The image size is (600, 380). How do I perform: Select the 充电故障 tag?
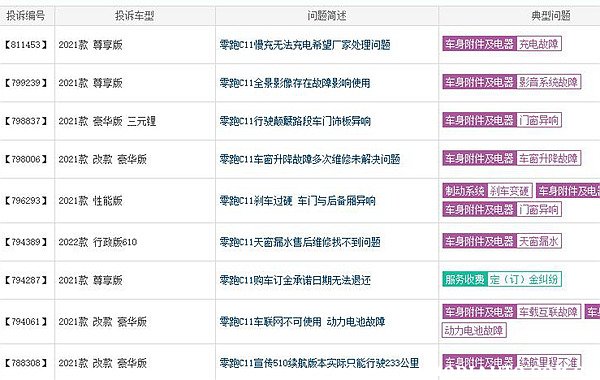coord(539,44)
